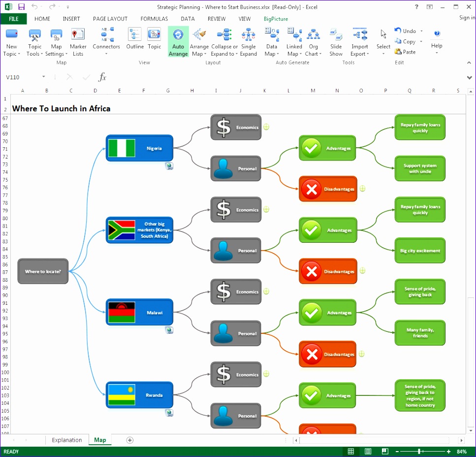Viewport: 476px width, 457px height.
Task: Click the formula bar input
Action: coord(286,77)
